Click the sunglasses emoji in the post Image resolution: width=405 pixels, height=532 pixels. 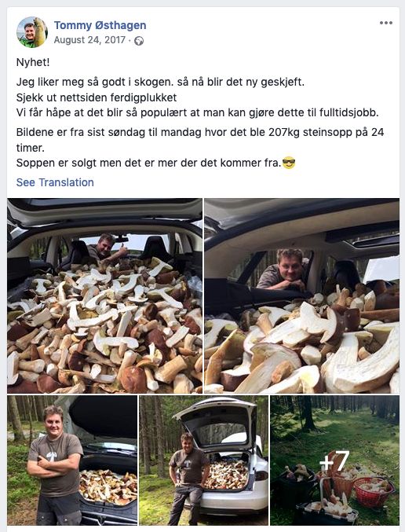point(289,163)
